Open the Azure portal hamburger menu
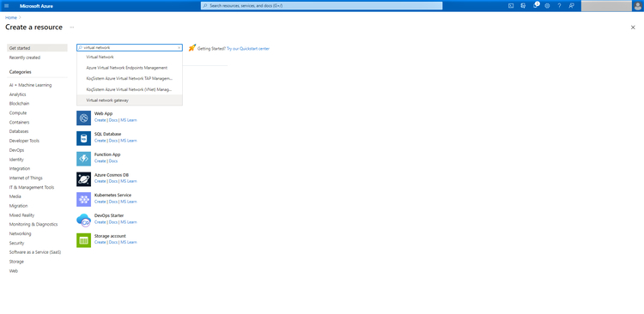This screenshot has height=314, width=644. pos(6,6)
